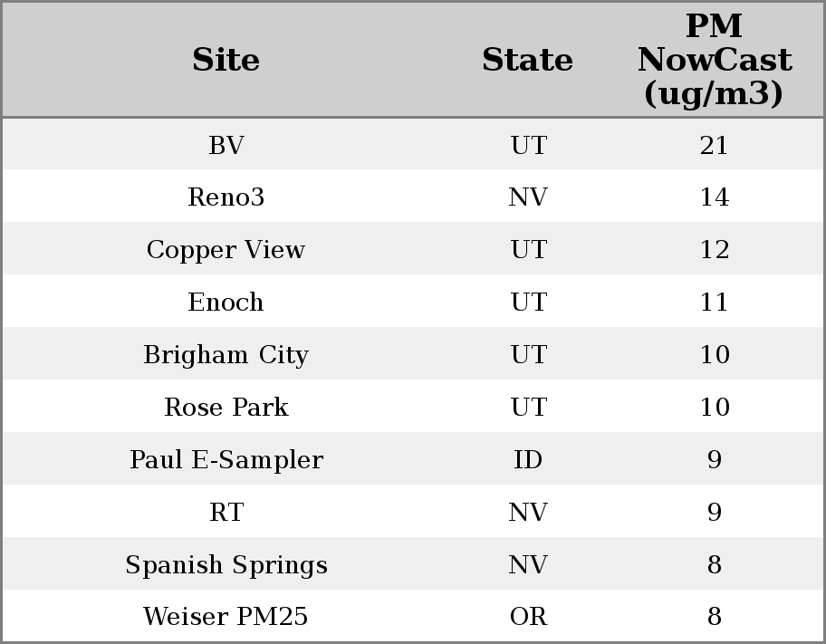Select the Enoch site cell

[x=226, y=303]
